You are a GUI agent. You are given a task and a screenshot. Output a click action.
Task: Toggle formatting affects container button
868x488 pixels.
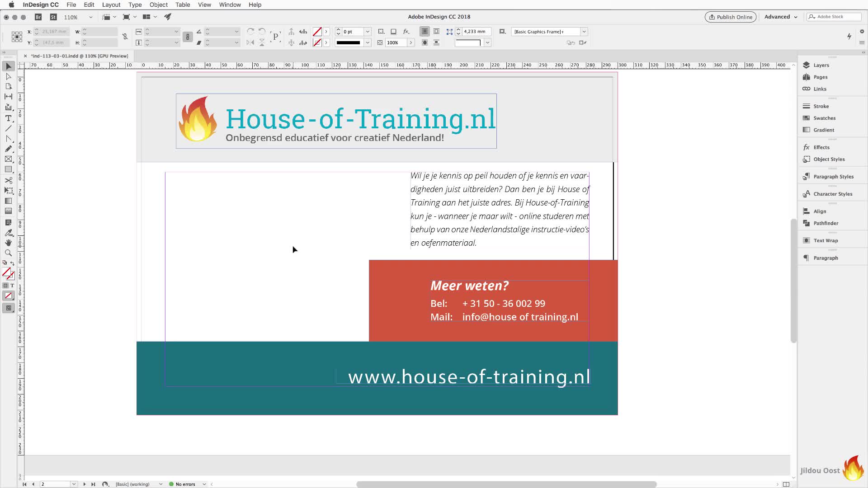click(5, 286)
